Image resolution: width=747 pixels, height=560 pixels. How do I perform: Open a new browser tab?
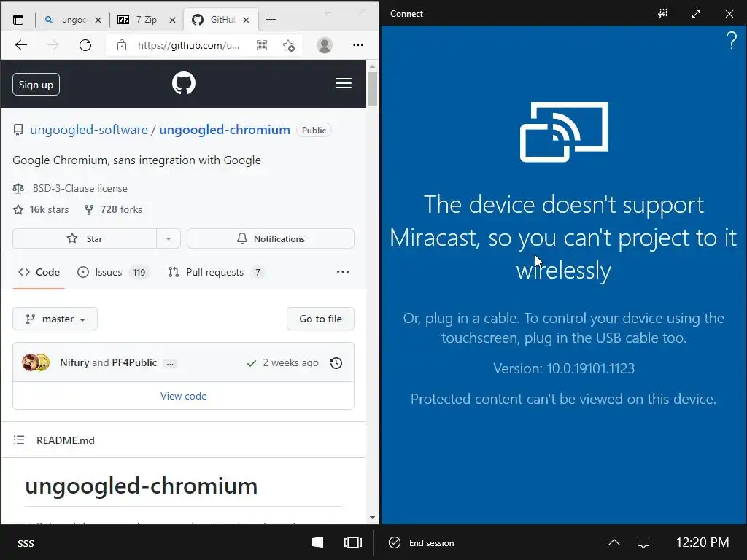coord(271,20)
